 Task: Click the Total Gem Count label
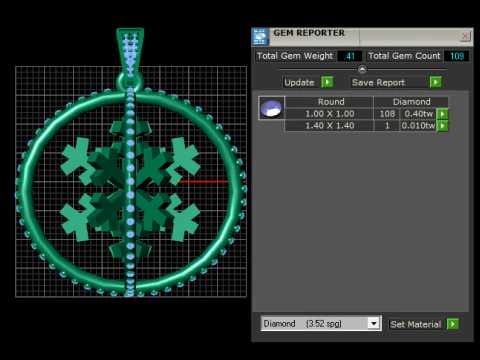coord(404,56)
